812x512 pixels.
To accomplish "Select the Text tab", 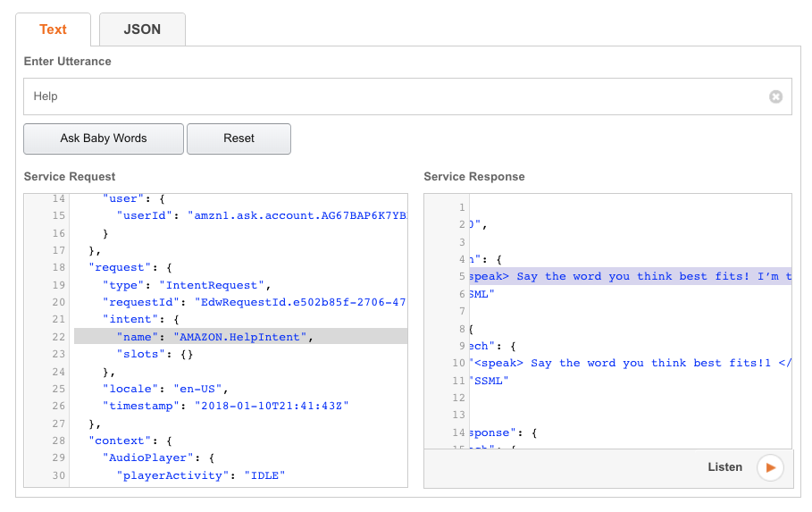I will coord(53,29).
